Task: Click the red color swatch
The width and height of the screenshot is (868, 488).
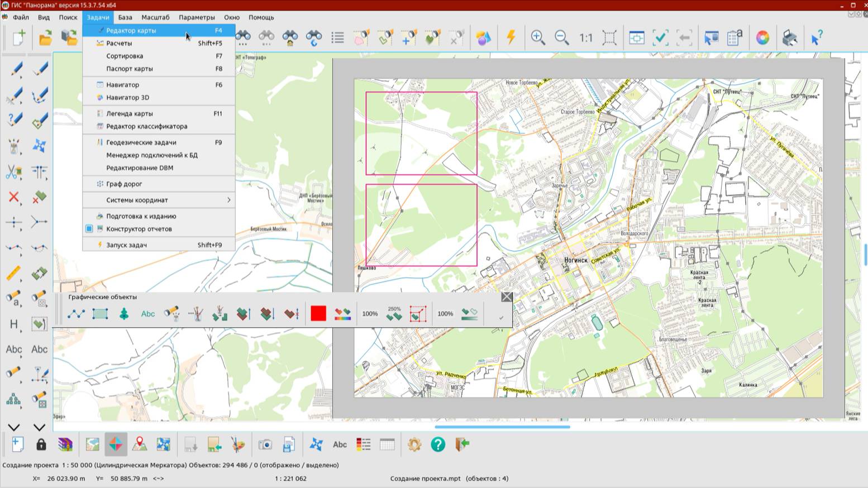Action: (318, 314)
